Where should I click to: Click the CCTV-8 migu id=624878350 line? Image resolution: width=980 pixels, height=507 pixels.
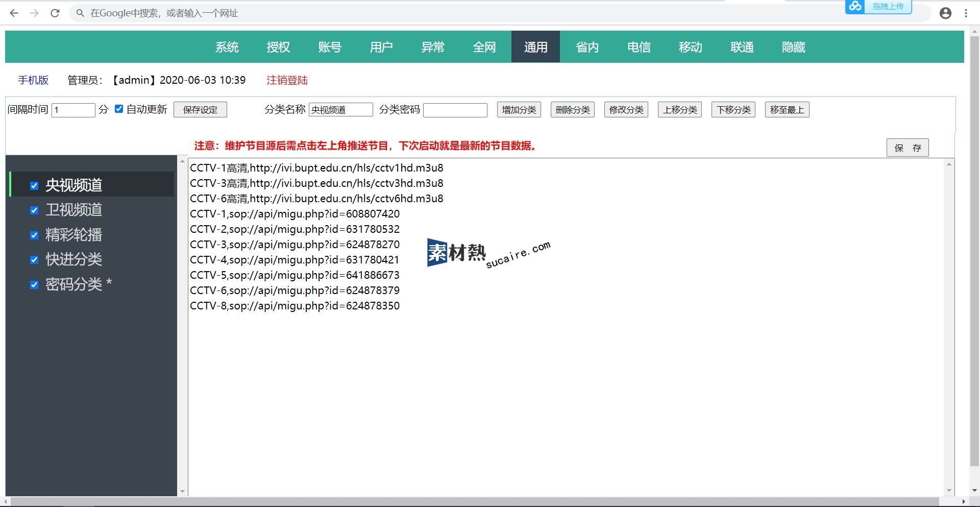pyautogui.click(x=295, y=306)
